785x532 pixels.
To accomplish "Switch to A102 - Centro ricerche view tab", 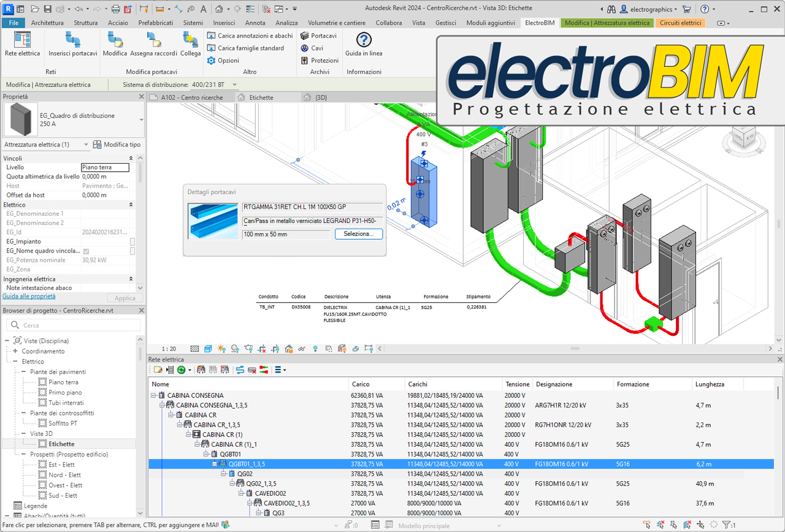I will coord(191,97).
